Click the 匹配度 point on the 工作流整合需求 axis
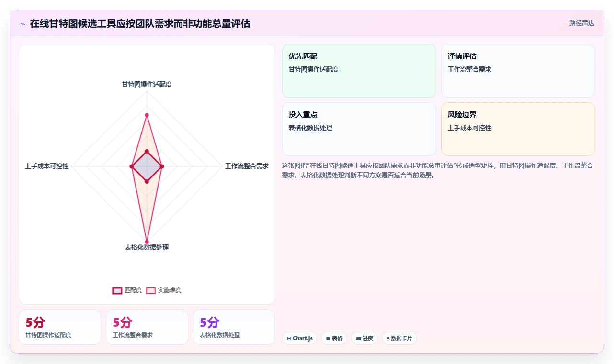The width and height of the screenshot is (614, 364). (162, 166)
